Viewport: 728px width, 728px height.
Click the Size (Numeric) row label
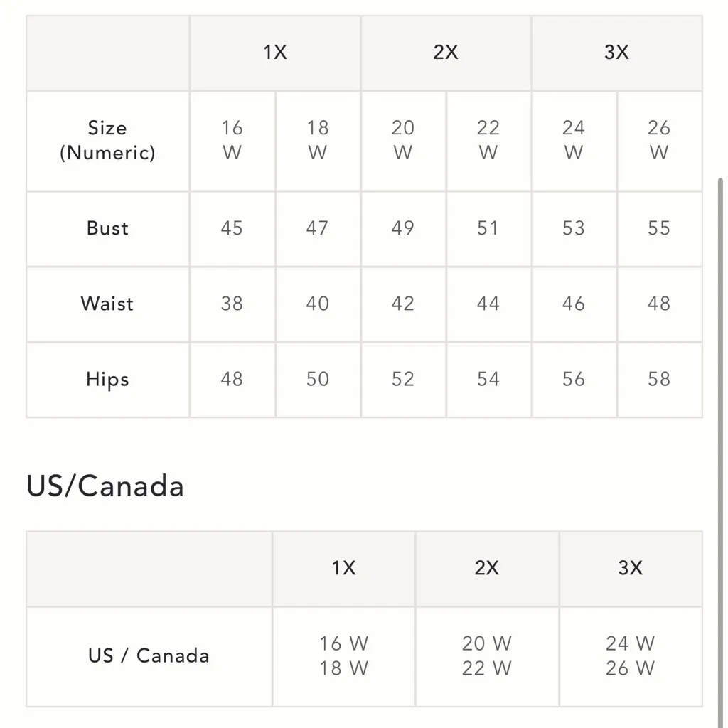pos(107,140)
